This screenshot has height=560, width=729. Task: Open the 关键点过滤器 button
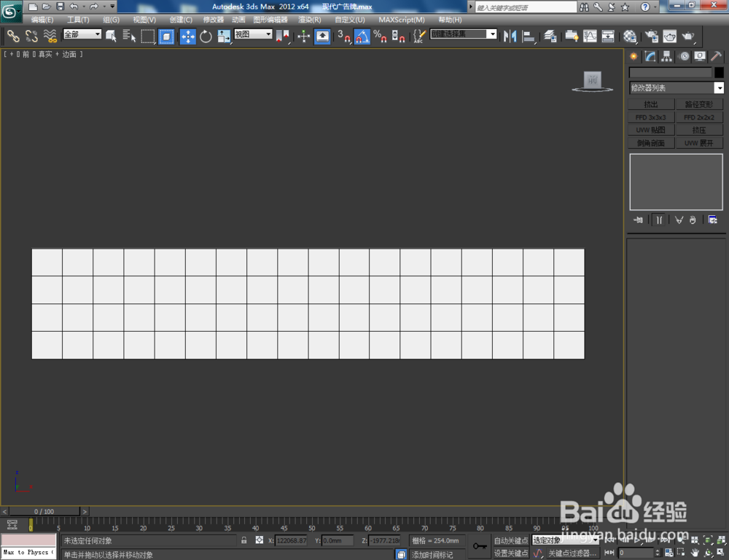[572, 553]
